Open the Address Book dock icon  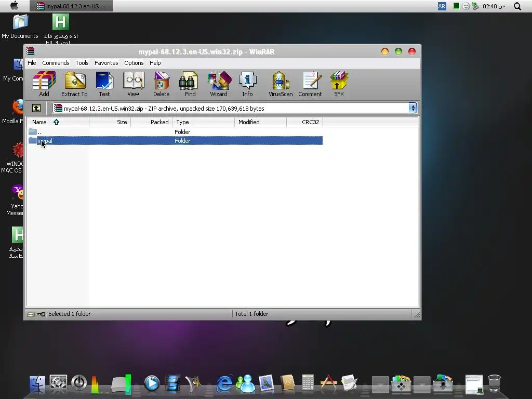tap(287, 383)
